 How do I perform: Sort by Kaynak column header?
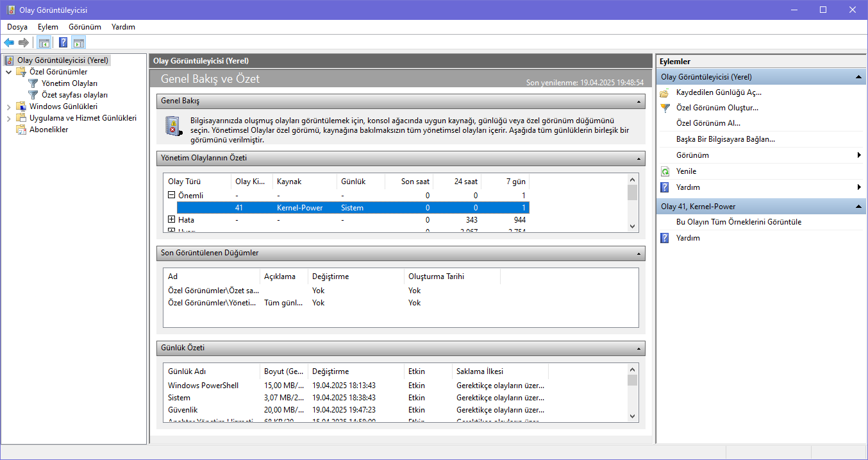305,182
